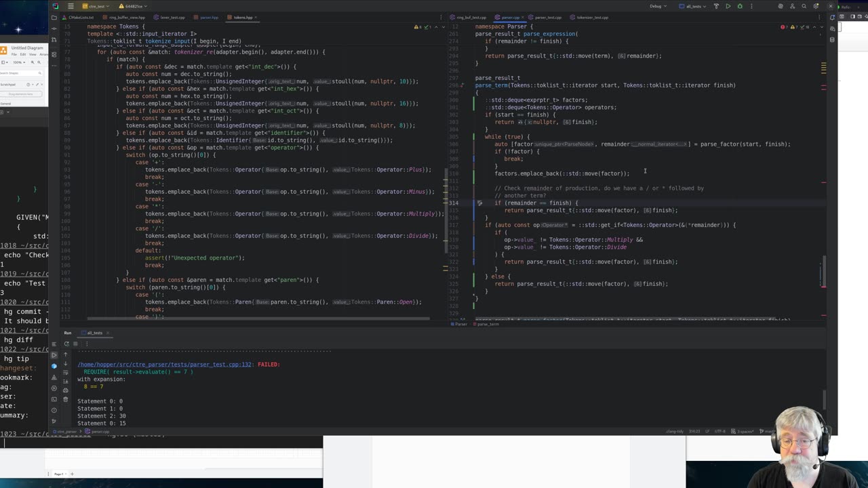This screenshot has width=868, height=488.
Task: Switch to ring_buf_test.cpp tab
Action: click(x=469, y=17)
